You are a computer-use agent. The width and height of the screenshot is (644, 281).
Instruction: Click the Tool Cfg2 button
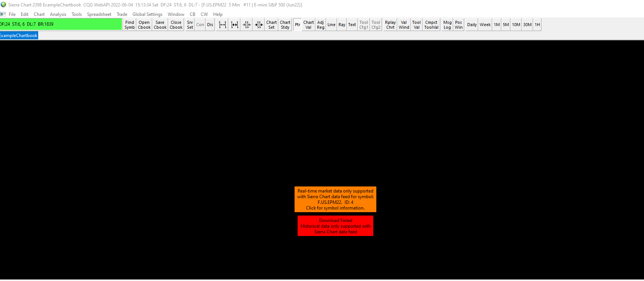click(376, 25)
